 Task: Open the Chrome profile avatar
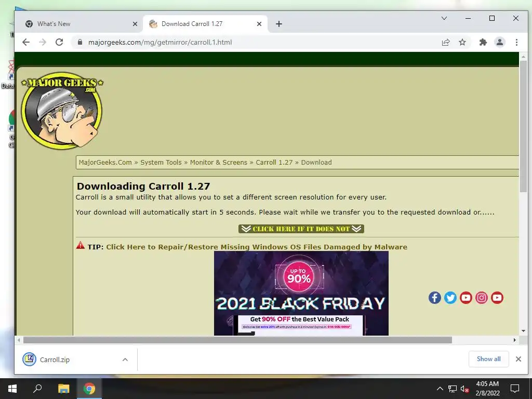pyautogui.click(x=500, y=42)
